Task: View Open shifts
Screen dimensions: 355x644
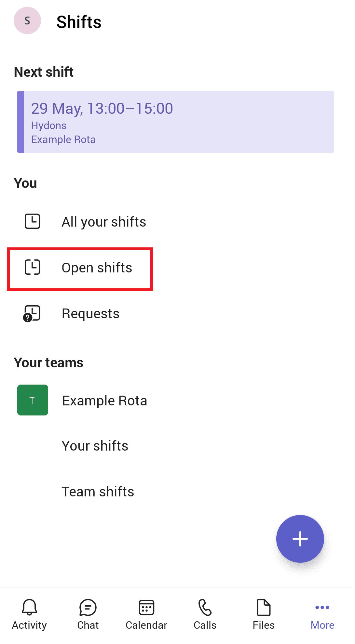Action: [97, 268]
